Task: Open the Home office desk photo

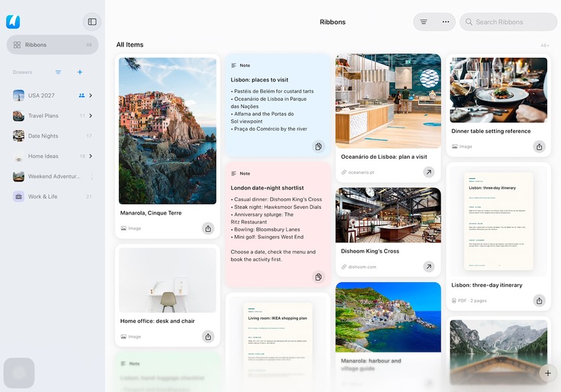Action: tap(168, 281)
